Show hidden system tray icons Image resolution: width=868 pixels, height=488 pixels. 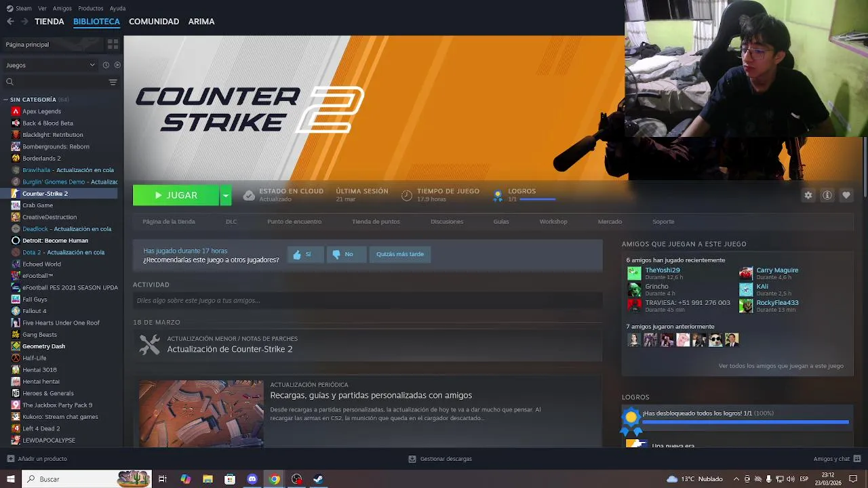click(x=736, y=479)
